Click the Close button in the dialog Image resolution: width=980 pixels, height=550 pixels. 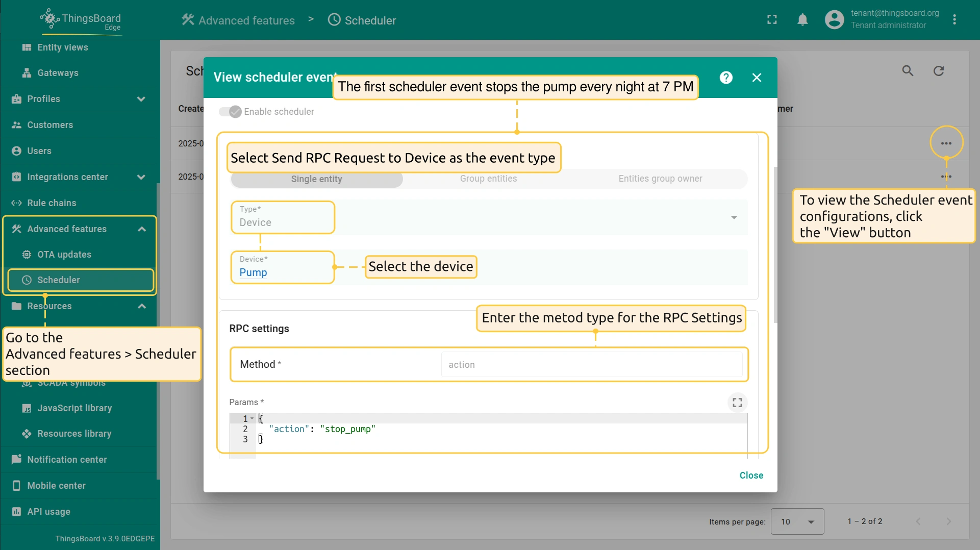[751, 476]
